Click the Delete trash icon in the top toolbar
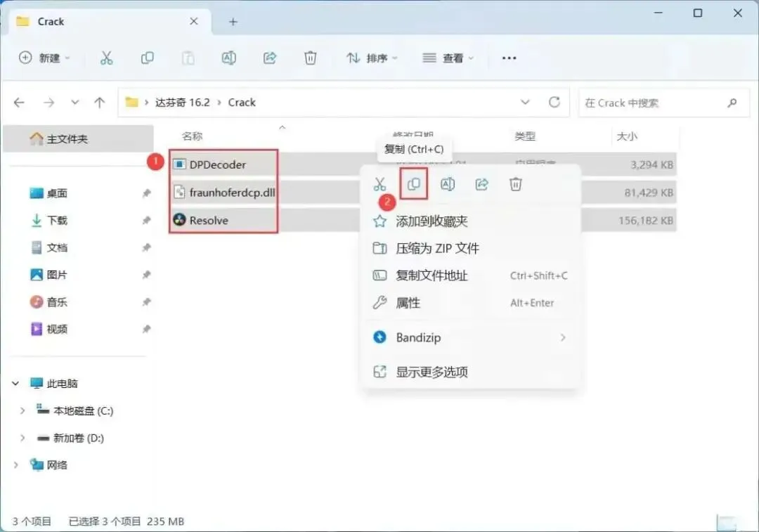Viewport: 759px width, 532px height. point(311,58)
